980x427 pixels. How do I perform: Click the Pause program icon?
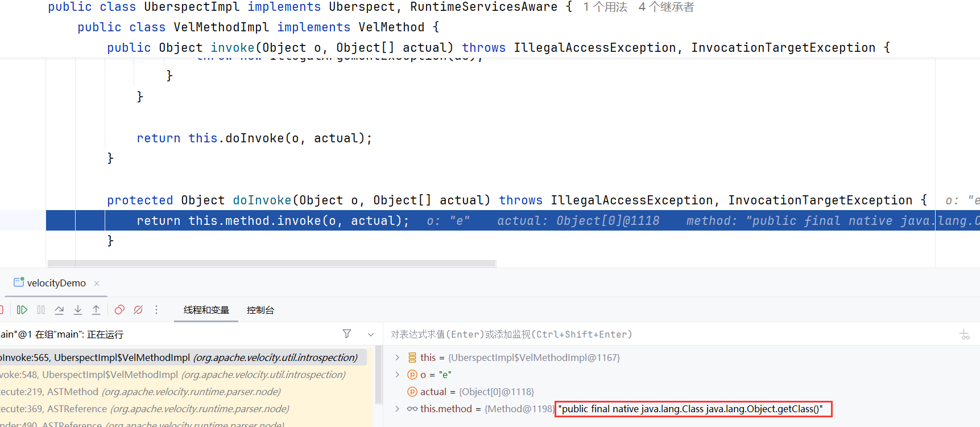(x=41, y=310)
